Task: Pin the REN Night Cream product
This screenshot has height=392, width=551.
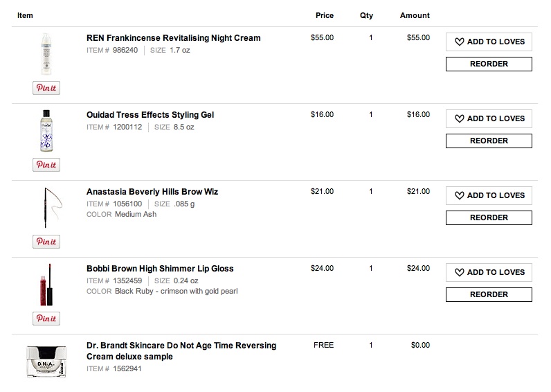Action: tap(46, 88)
